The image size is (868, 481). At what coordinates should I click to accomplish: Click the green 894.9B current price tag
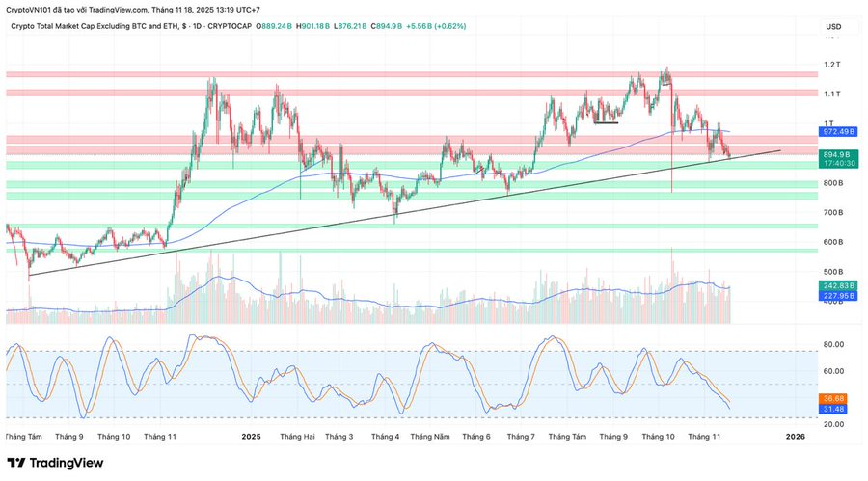(836, 154)
